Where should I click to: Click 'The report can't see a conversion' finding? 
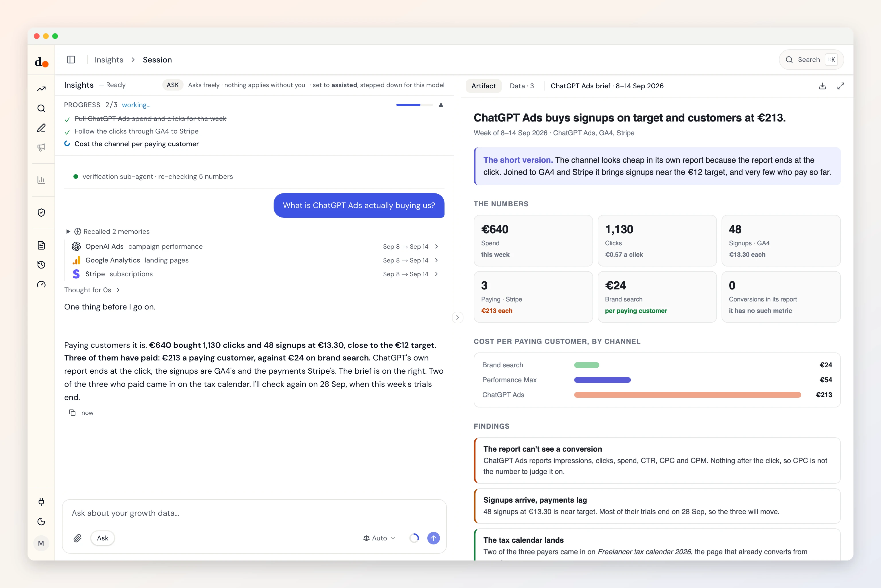point(657,460)
